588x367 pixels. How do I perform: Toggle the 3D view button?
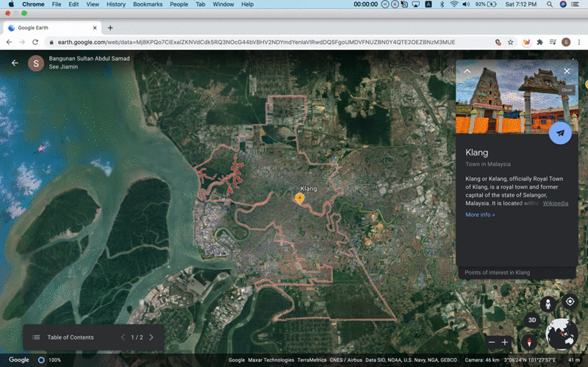click(531, 320)
